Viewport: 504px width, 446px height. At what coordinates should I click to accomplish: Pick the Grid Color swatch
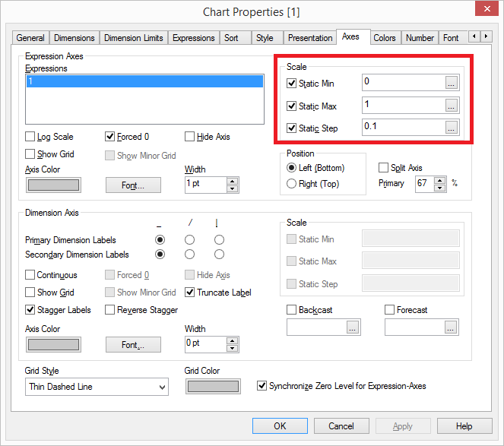[x=212, y=387]
